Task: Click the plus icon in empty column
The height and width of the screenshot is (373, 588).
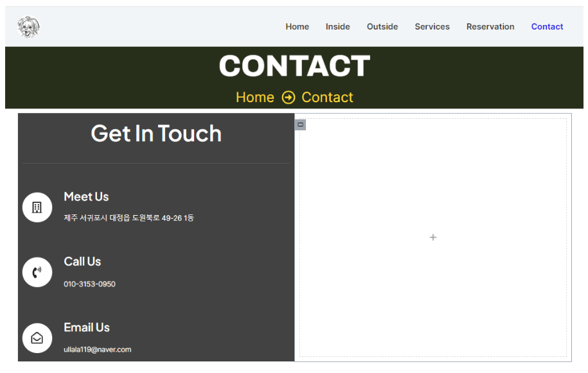Action: point(433,238)
